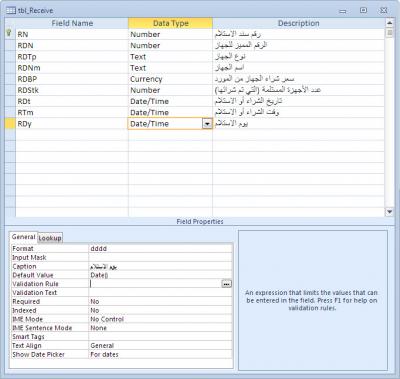This screenshot has height=379, width=400.
Task: Click the Show Date Picker value For dates
Action: pos(160,354)
